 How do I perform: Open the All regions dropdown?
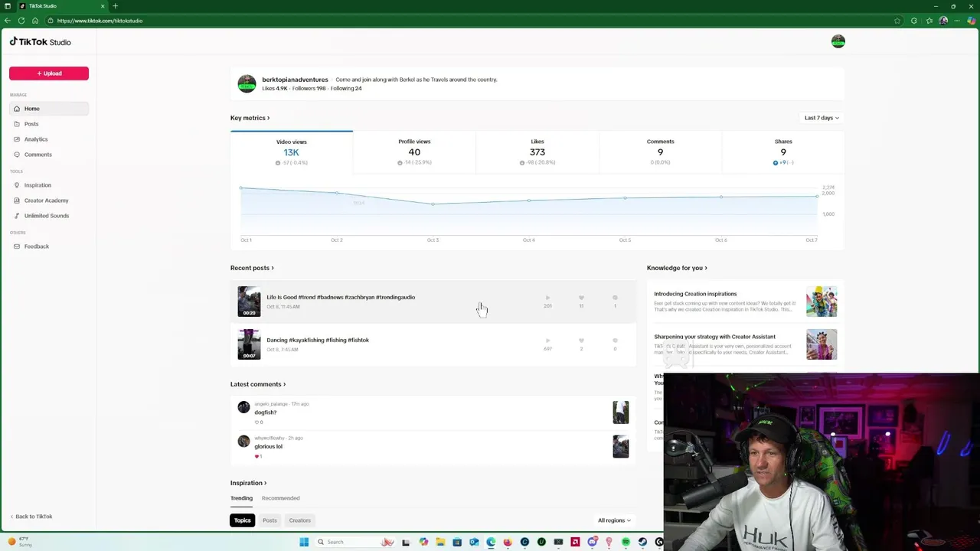pyautogui.click(x=614, y=520)
